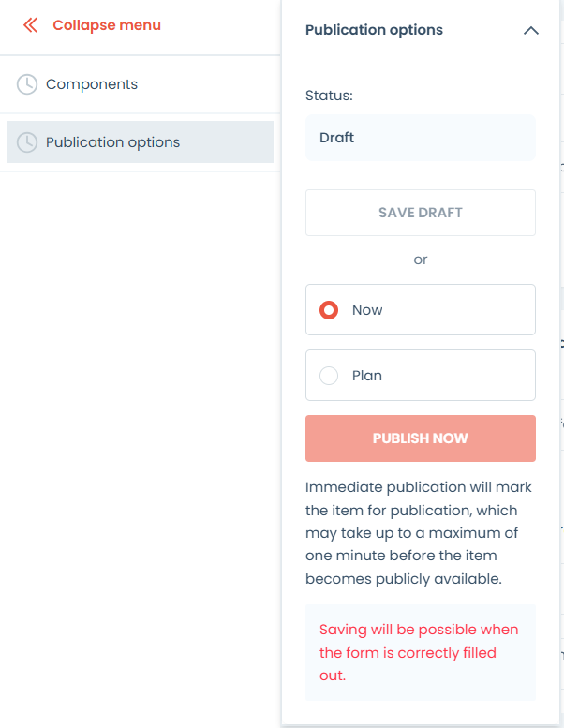Click the "Now" option label text
Viewport: 564px width, 728px height.
point(367,310)
